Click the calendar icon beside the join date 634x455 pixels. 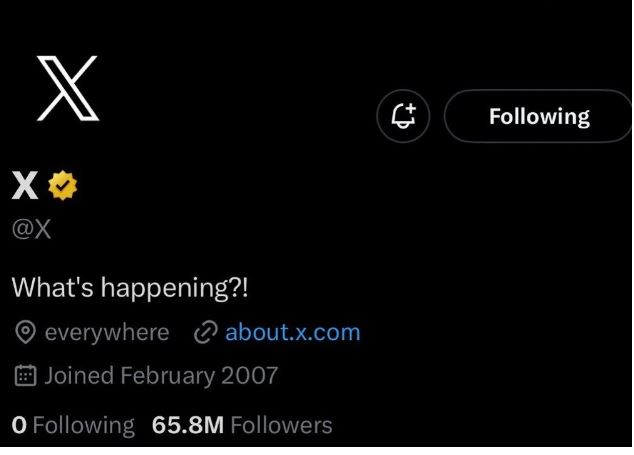coord(24,376)
